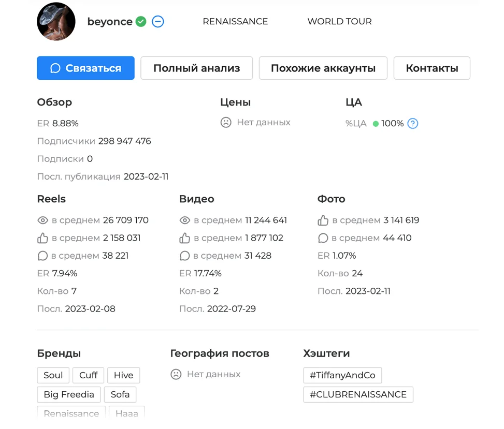
Task: Click the comment bubble icon in Фото section
Action: 323,238
